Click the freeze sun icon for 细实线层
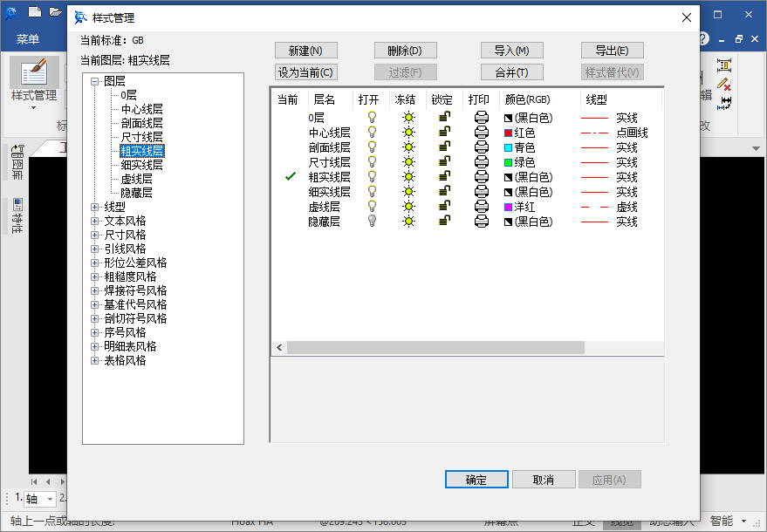 point(408,192)
